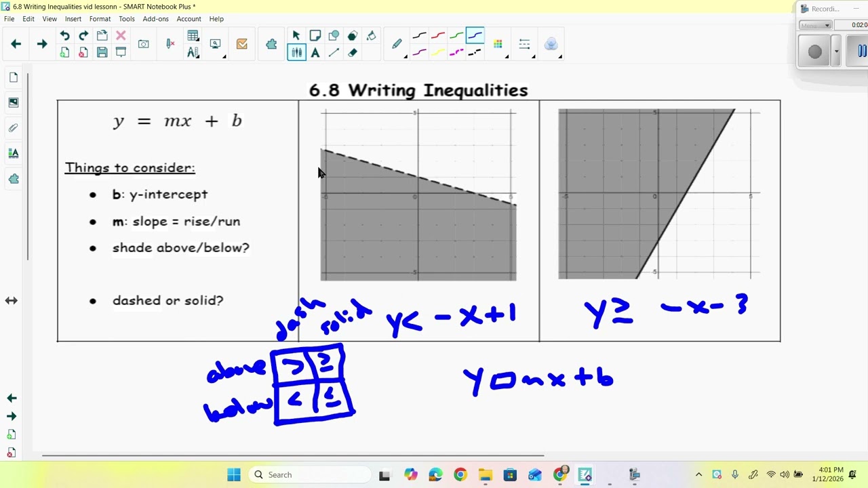
Task: Expand record options arrow in the Recorder window
Action: point(836,52)
